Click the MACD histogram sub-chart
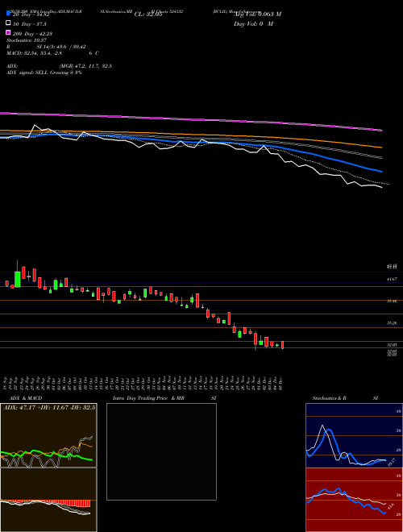 point(48,500)
